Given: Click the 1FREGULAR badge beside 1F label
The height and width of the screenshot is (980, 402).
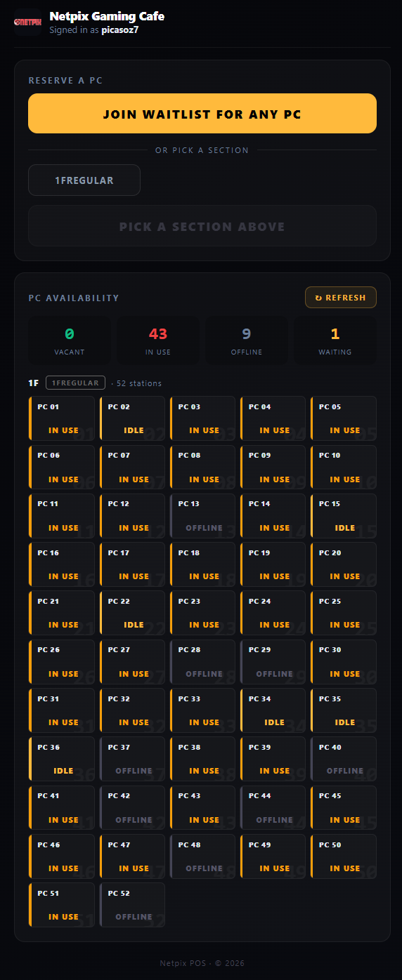Looking at the screenshot, I should [x=76, y=383].
